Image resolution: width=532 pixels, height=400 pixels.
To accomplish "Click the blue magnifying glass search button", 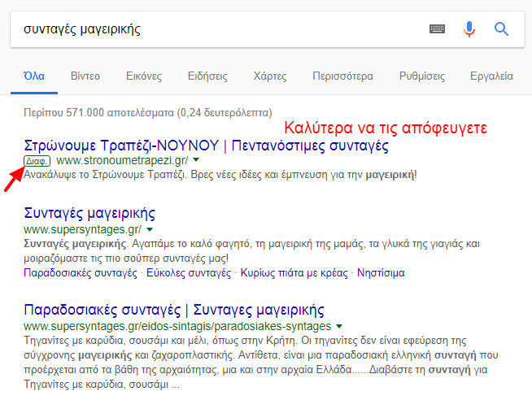I will 501,29.
